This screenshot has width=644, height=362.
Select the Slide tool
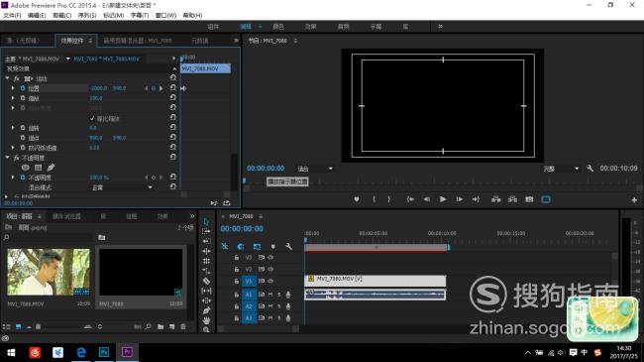pyautogui.click(x=206, y=301)
